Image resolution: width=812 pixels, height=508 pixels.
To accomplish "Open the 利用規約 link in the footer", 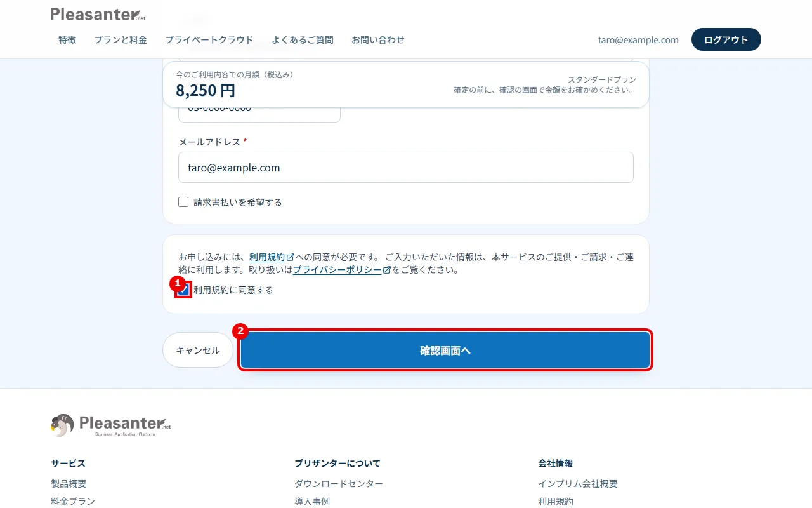I will click(556, 502).
